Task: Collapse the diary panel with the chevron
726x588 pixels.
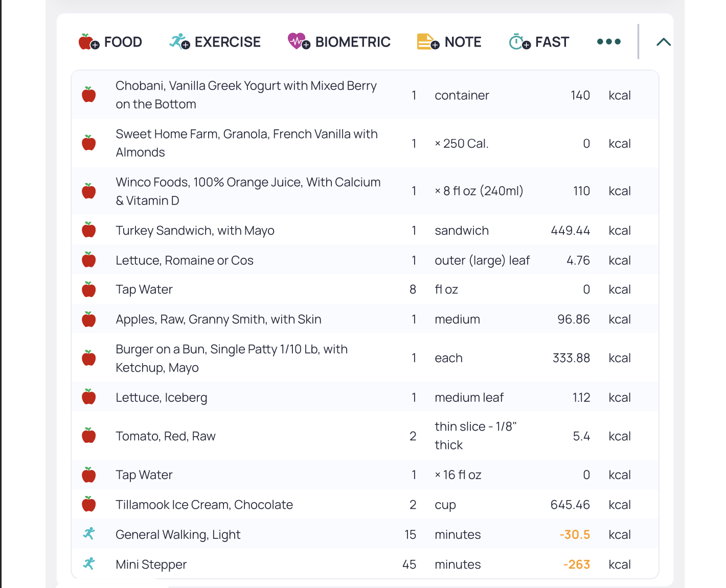Action: (x=663, y=41)
